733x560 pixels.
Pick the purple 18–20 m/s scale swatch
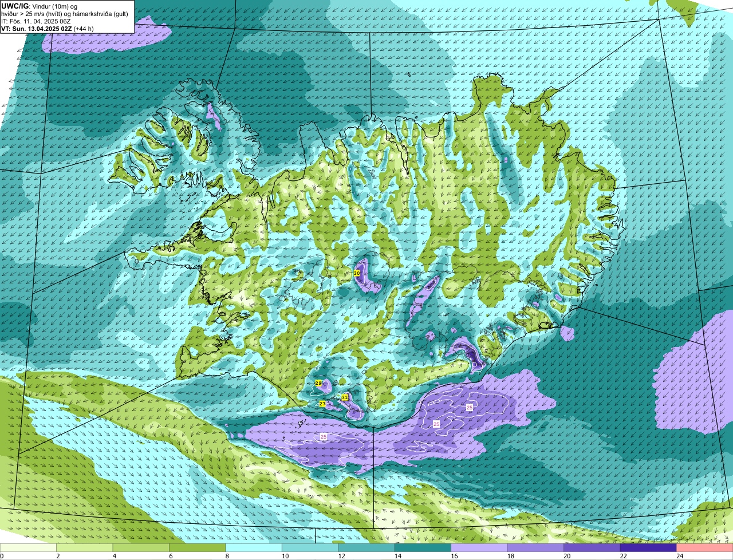(x=535, y=548)
